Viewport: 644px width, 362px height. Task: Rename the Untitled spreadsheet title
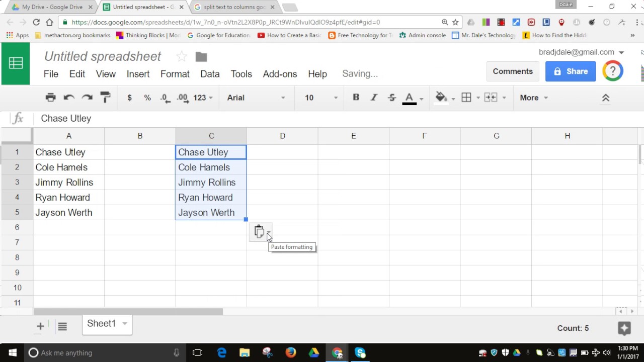point(103,56)
